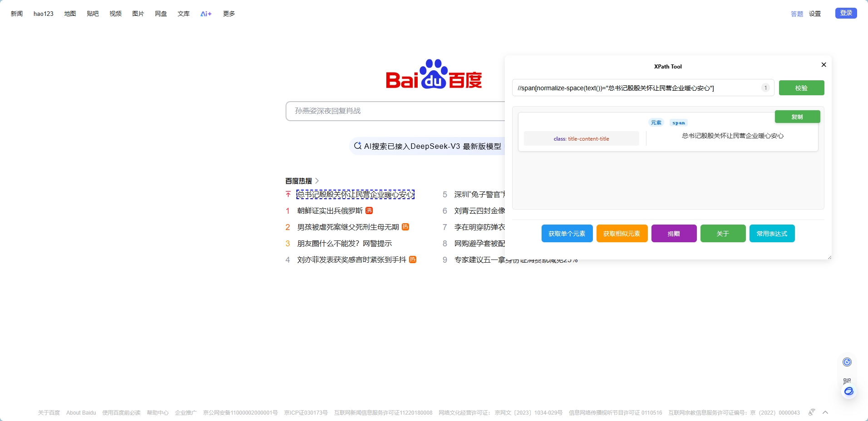Image resolution: width=868 pixels, height=421 pixels.
Task: Click the floating blue circle assistant icon
Action: click(847, 362)
